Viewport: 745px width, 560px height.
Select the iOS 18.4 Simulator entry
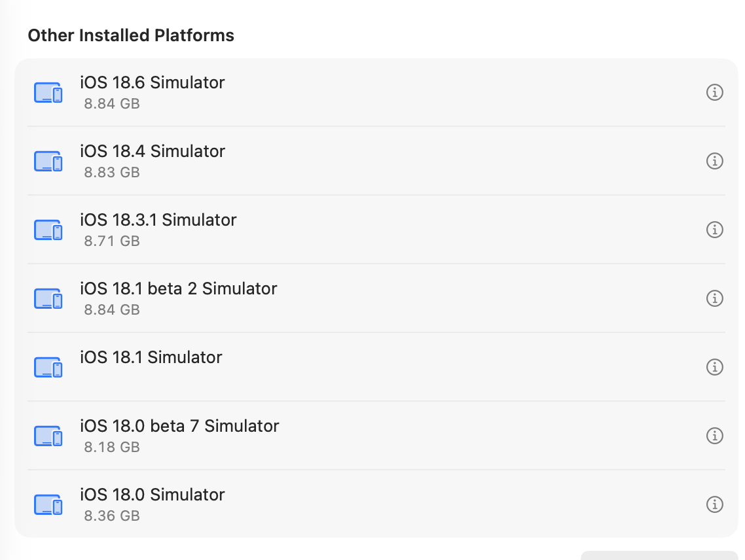(x=153, y=152)
